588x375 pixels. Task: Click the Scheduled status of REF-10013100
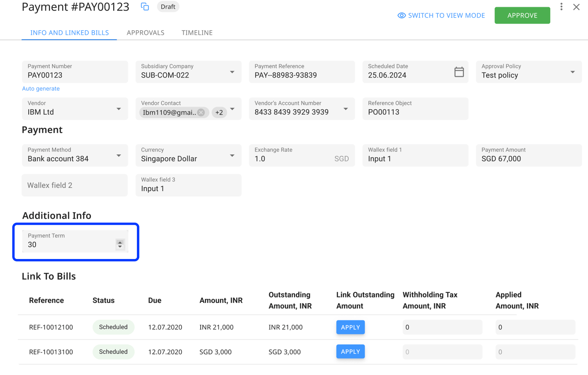pos(113,352)
